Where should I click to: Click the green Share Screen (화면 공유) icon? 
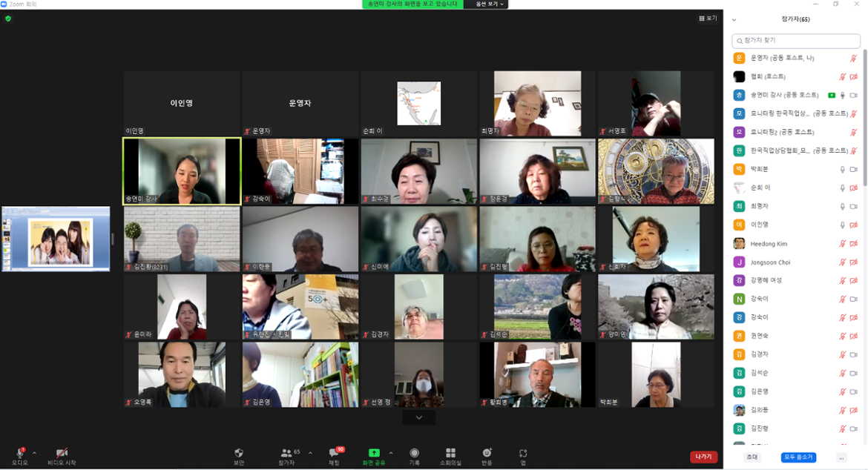pos(374,453)
